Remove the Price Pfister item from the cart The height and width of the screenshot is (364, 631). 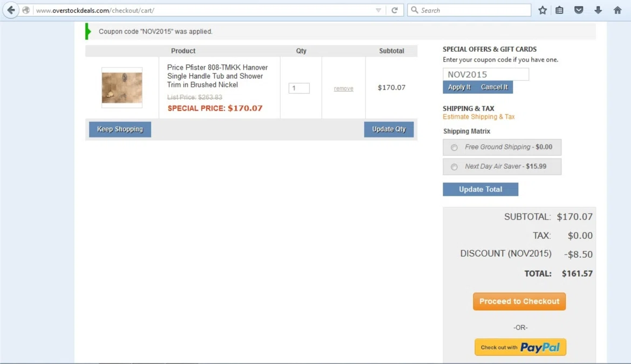(x=343, y=88)
